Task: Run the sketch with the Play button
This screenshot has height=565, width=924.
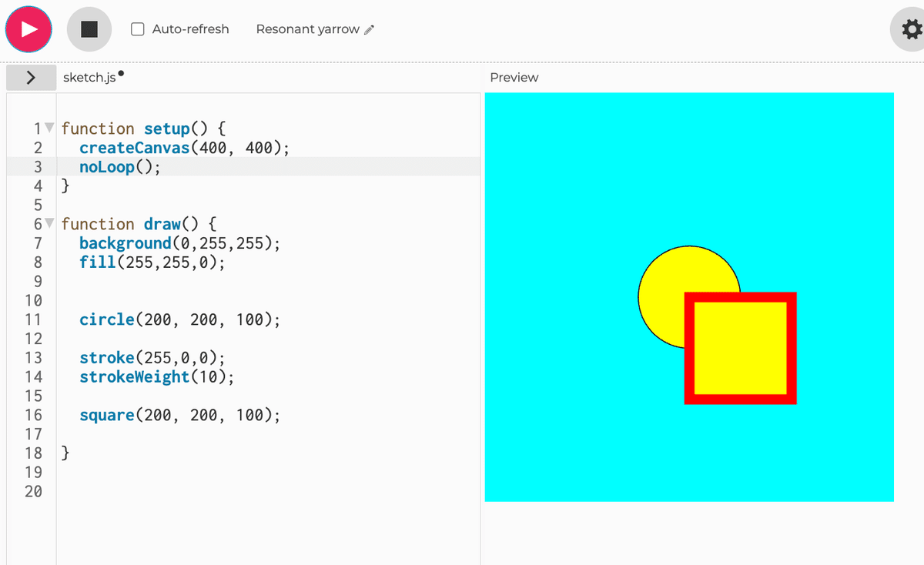Action: pos(28,29)
